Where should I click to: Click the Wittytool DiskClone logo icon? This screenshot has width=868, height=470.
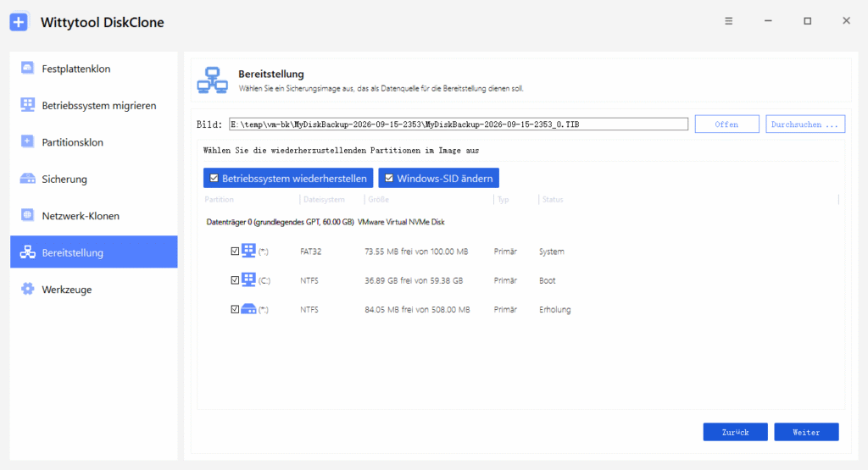pos(19,22)
